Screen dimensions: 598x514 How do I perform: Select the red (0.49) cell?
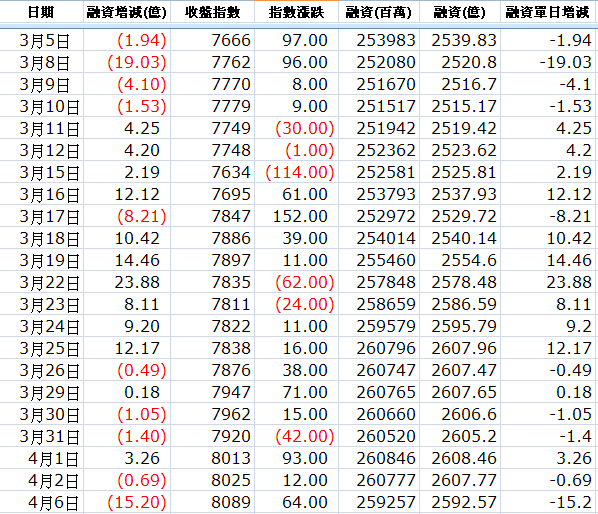(x=127, y=370)
